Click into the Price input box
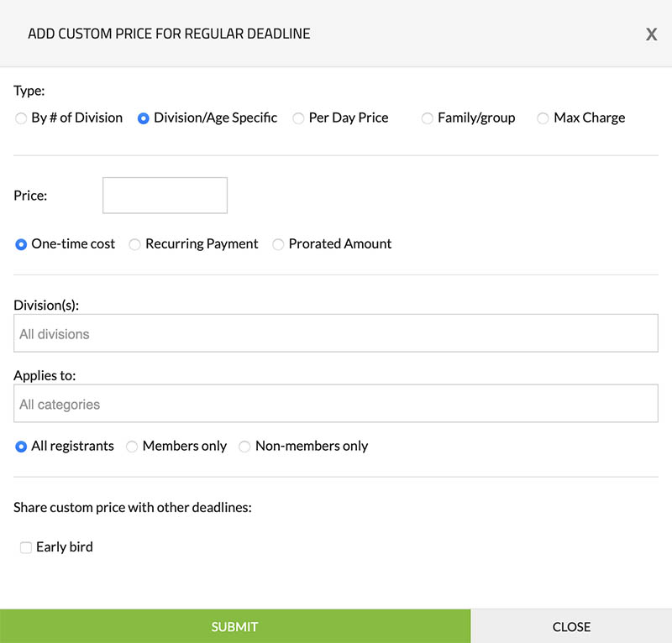Screen dimensions: 672x643 tap(165, 196)
